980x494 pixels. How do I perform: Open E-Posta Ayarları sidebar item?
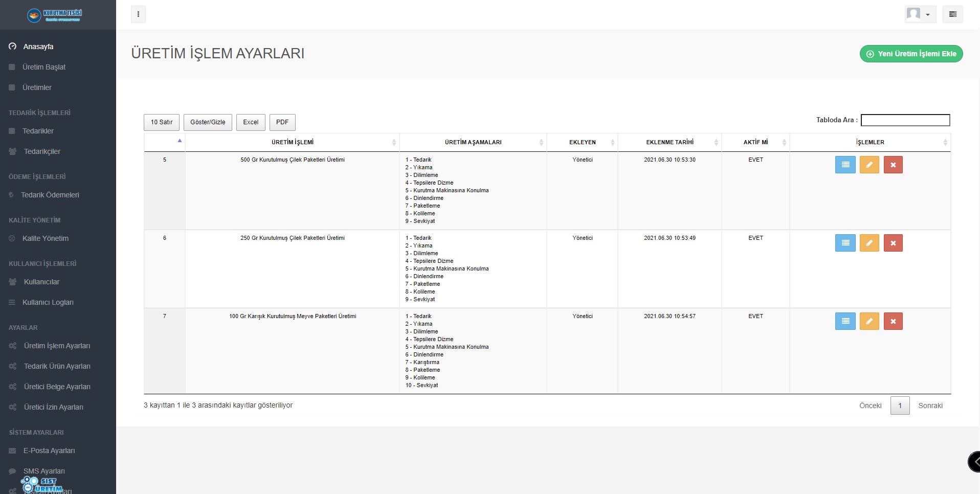[x=58, y=451]
